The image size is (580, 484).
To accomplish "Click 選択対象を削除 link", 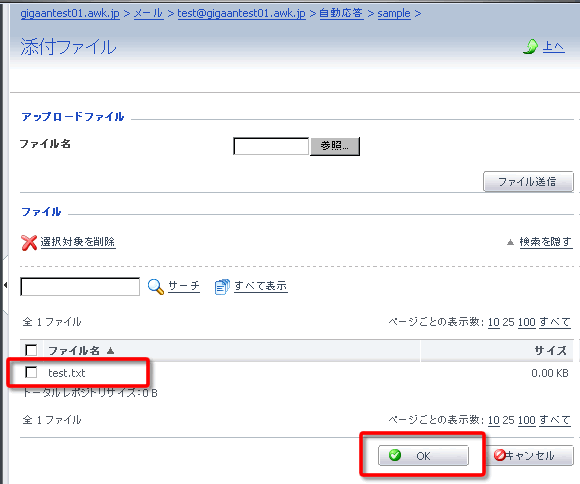I will point(78,242).
